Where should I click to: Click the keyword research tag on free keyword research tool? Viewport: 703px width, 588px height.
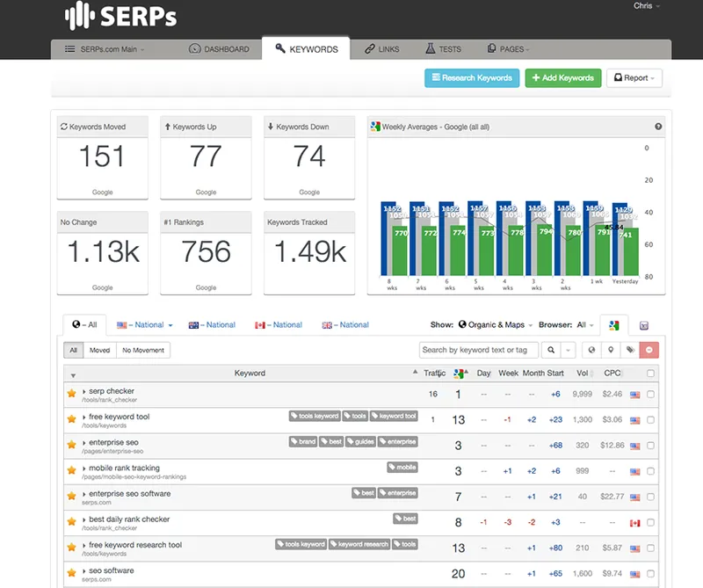pyautogui.click(x=359, y=545)
